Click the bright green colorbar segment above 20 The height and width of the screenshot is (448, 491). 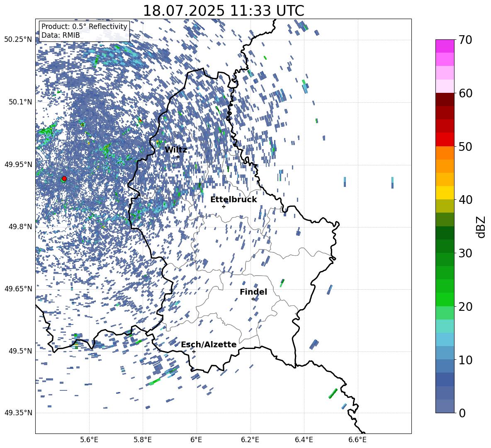point(445,299)
